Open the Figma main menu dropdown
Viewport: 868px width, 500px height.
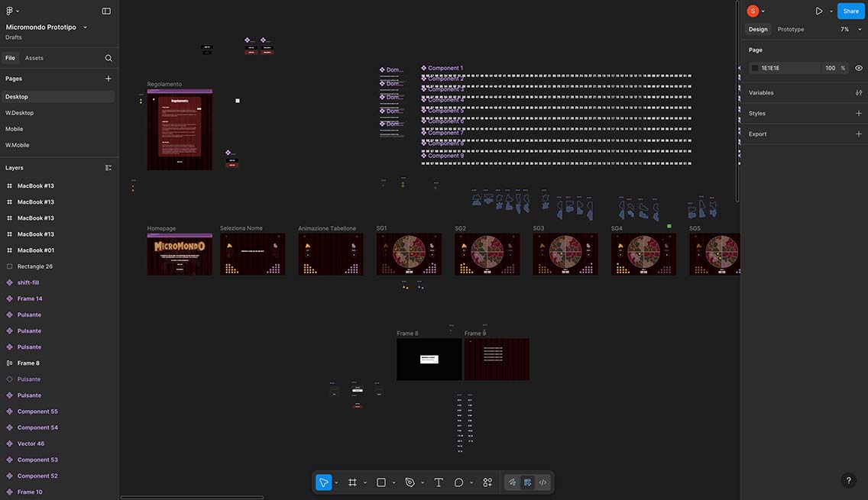[x=12, y=11]
